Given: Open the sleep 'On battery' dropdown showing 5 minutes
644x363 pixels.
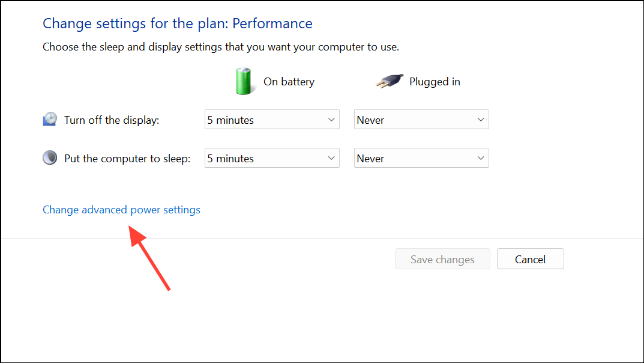Looking at the screenshot, I should click(271, 157).
